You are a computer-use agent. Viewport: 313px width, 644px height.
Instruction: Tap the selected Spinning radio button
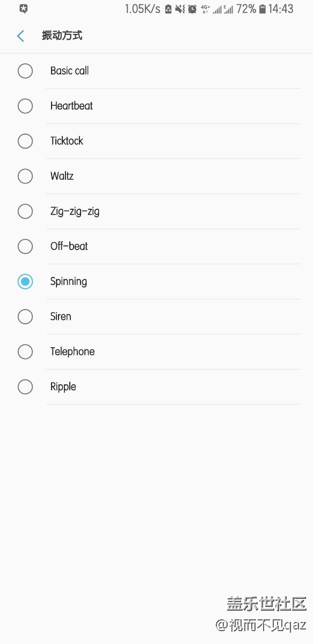(x=25, y=281)
